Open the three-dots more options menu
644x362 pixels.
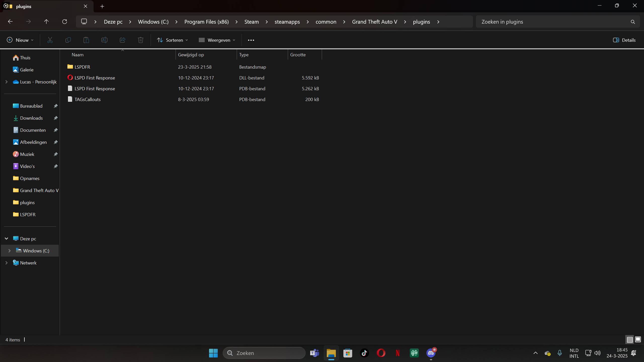pos(251,40)
